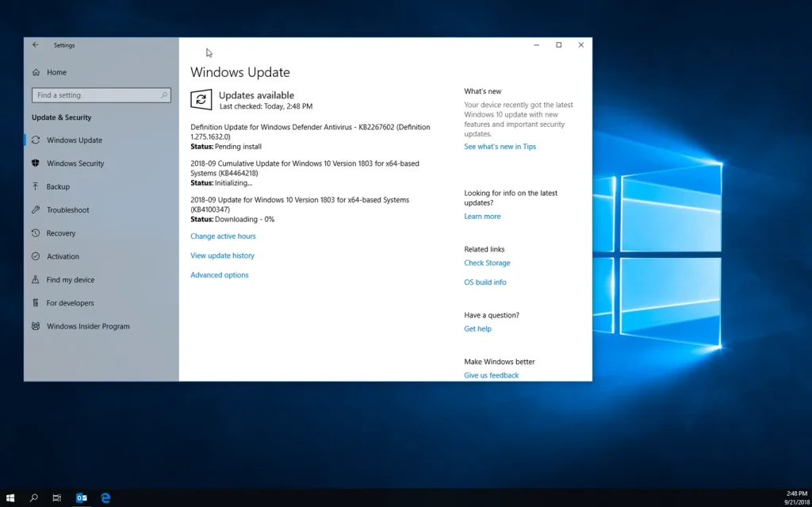Click the Status: Initializing... text

tap(221, 183)
